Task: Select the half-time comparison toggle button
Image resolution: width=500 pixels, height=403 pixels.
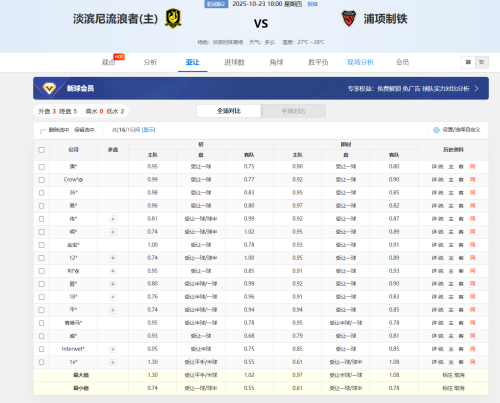Action: 293,111
